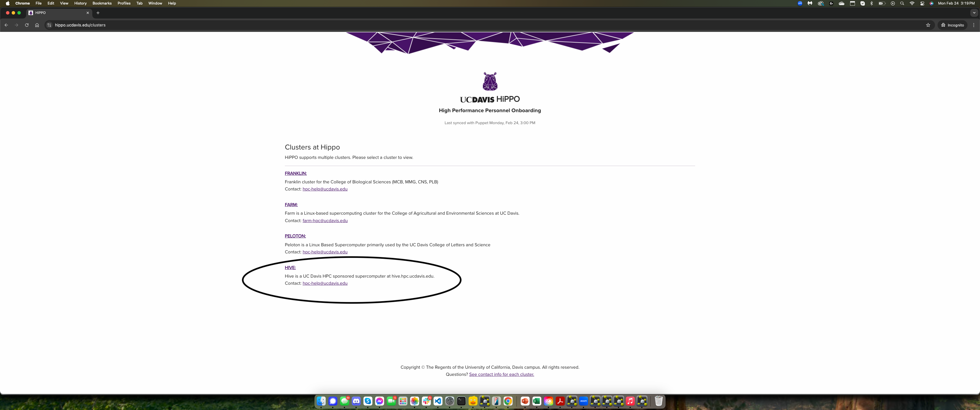
Task: Go back using the browser back arrow
Action: tap(6, 25)
